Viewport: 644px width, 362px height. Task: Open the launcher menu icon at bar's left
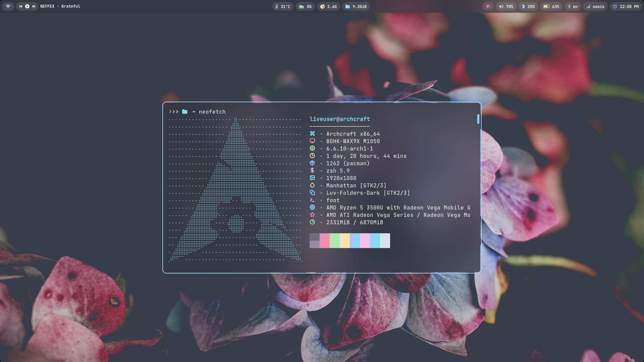[8, 6]
